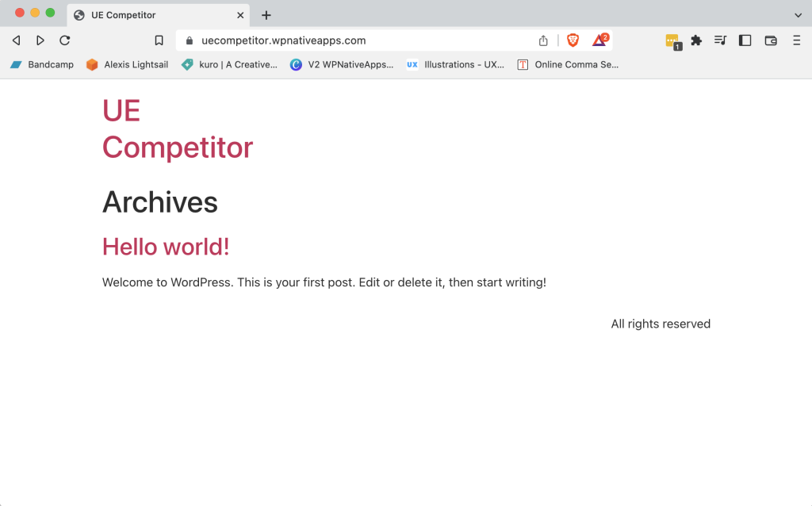Close the UE Competitor tab
Viewport: 812px width, 506px height.
(240, 15)
